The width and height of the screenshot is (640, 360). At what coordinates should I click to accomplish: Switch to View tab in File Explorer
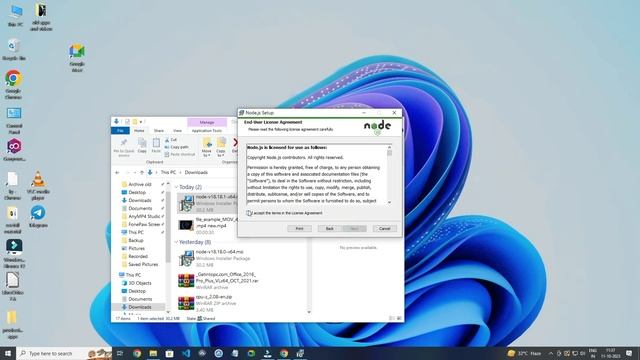pos(177,131)
